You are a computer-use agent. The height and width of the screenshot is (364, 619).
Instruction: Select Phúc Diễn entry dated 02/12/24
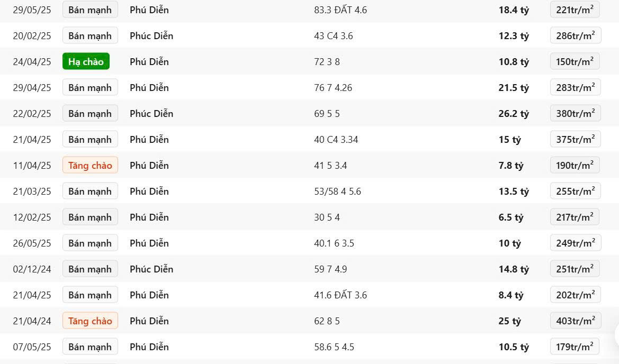pyautogui.click(x=151, y=269)
